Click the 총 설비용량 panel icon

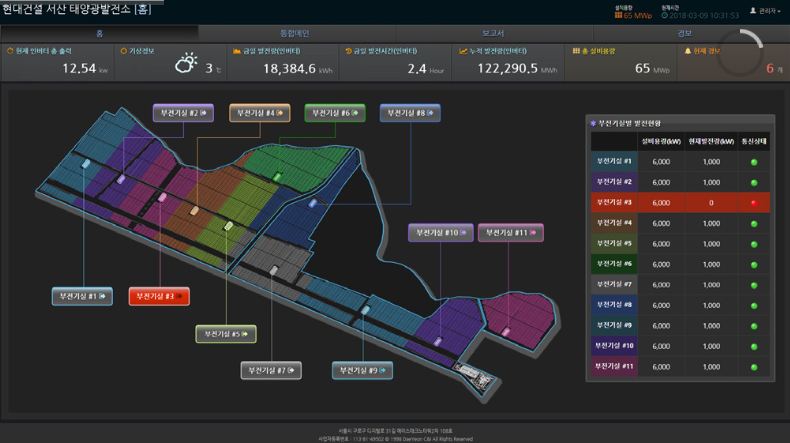click(x=576, y=51)
